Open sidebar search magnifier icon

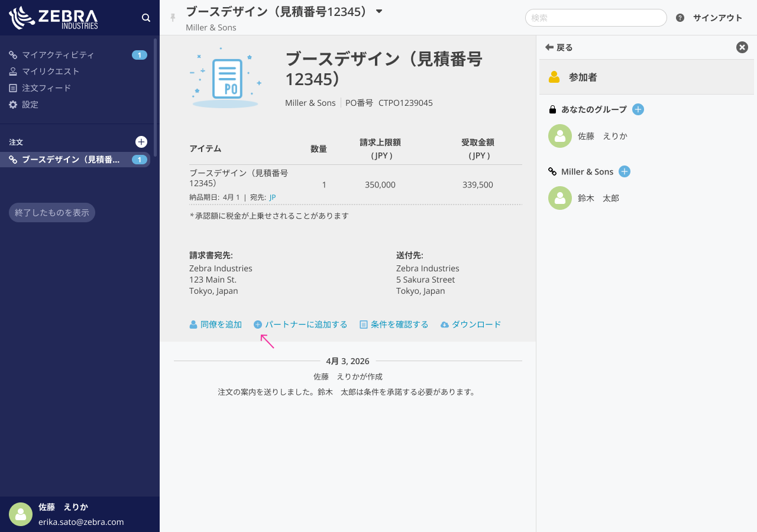[x=146, y=18]
